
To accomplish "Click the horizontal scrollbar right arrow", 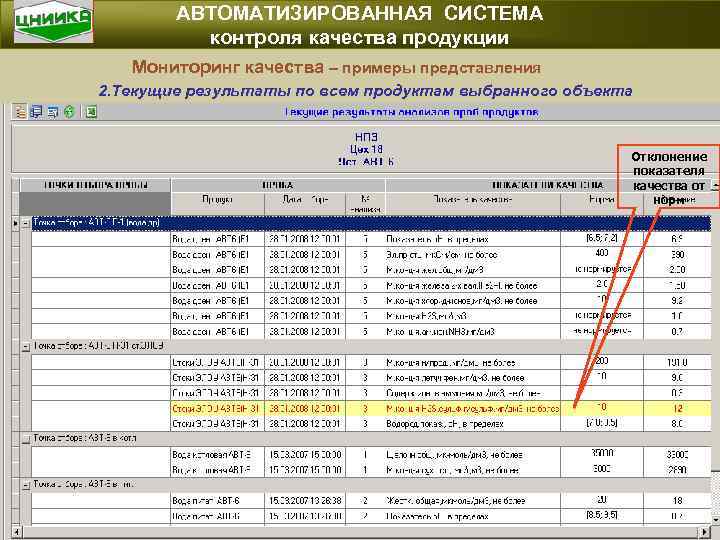I will pos(704,533).
